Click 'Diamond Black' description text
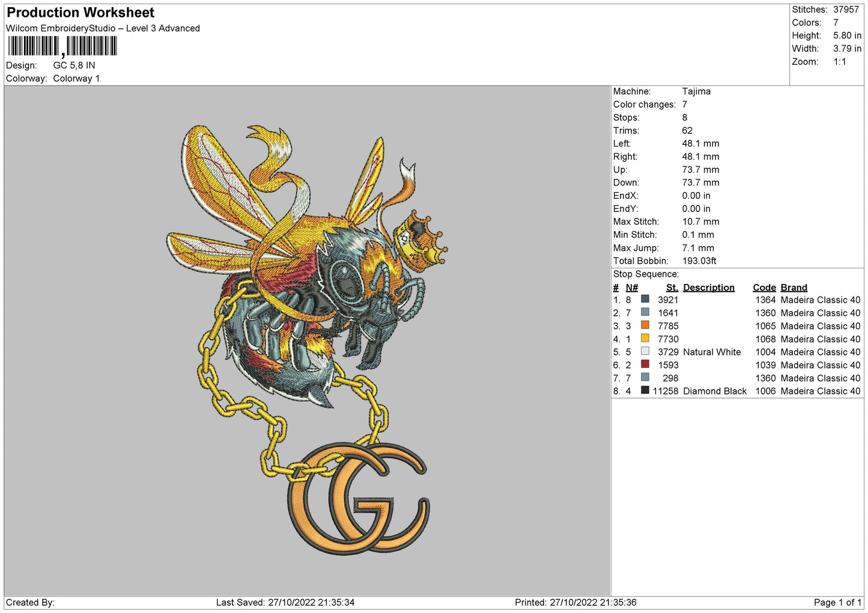Screen dimensions: 868x613 point(715,391)
